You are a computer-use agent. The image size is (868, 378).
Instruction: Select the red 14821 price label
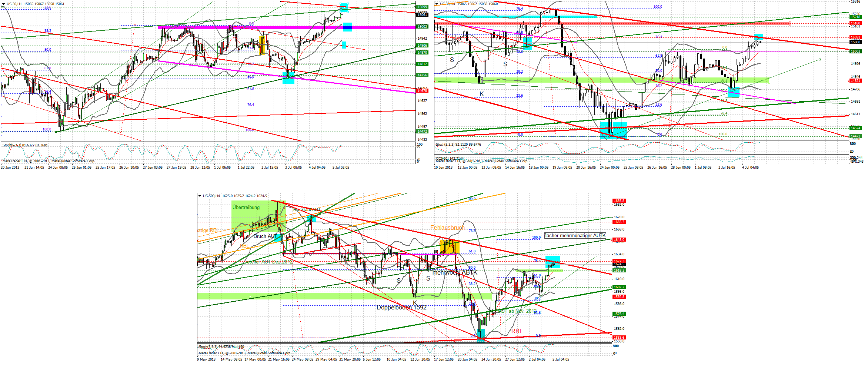point(855,81)
